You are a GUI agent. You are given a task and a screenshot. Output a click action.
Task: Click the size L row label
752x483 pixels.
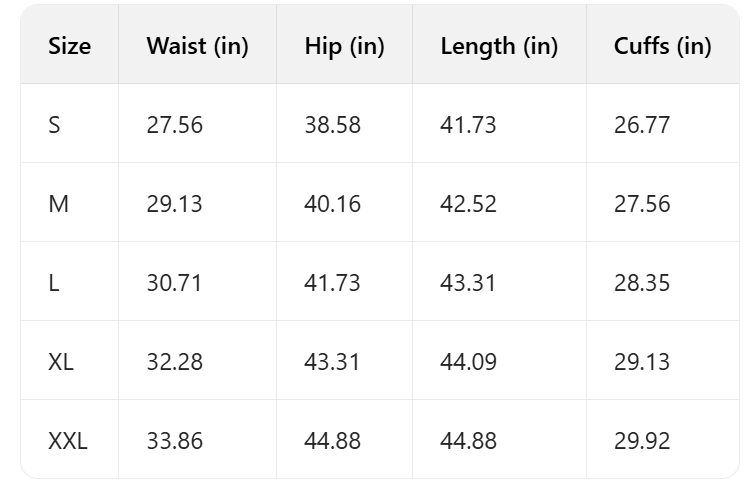pos(53,283)
